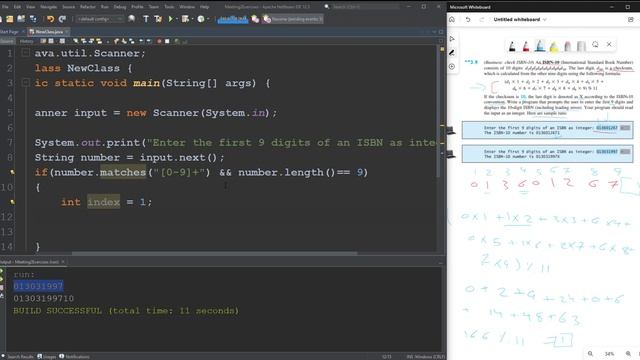Collapse the main method fold on line 3
Viewport: 640px width, 360px height.
(x=25, y=83)
